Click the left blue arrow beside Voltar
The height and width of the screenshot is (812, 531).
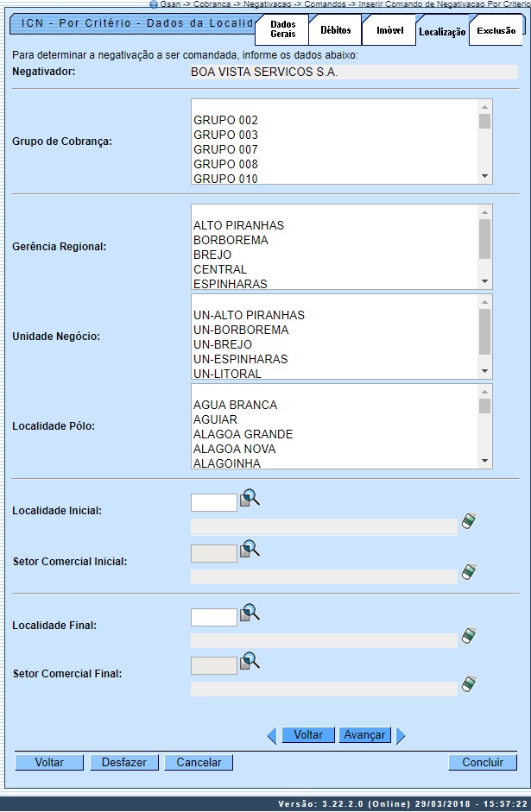point(272,735)
